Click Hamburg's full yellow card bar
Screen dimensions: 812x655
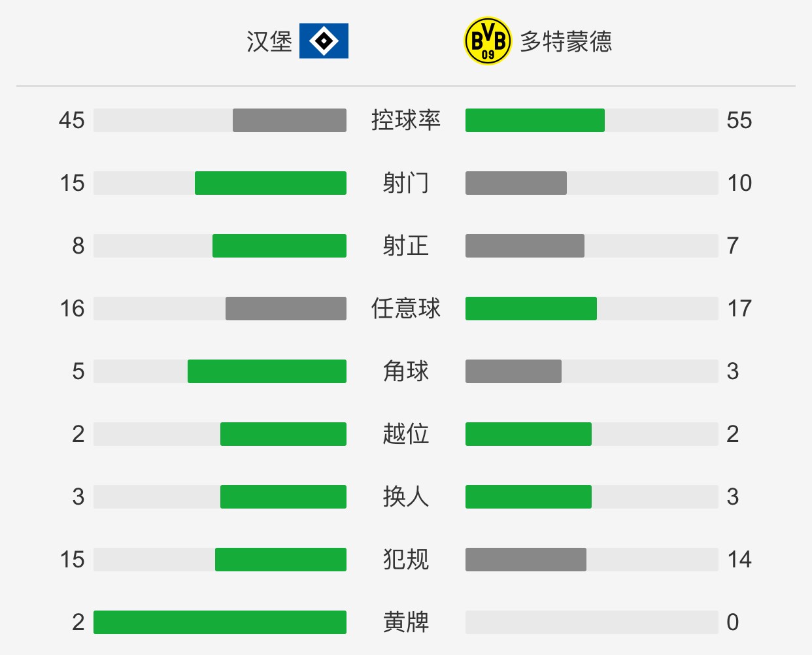pos(220,622)
